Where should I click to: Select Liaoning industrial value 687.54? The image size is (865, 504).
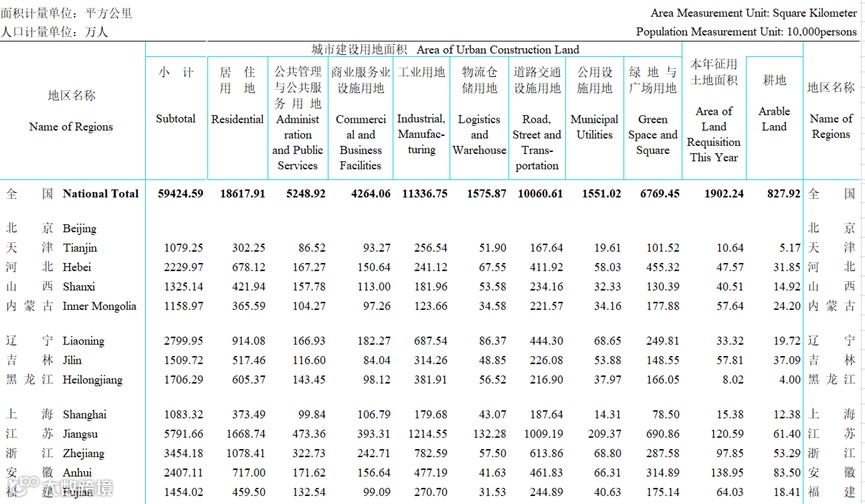pos(431,341)
